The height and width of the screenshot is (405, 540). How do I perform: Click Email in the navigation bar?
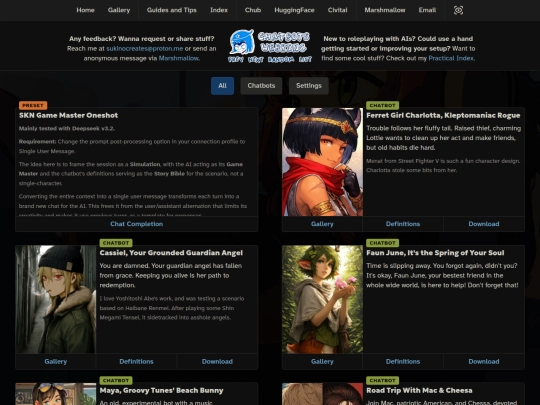[x=427, y=10]
